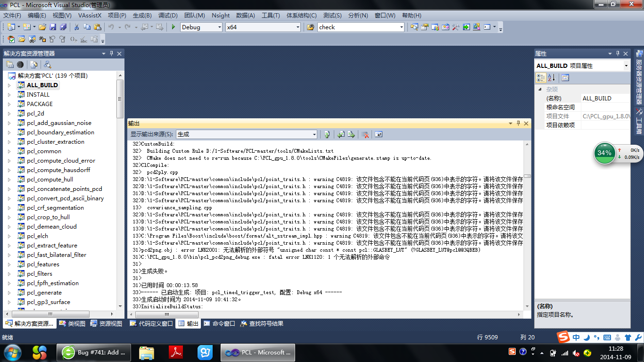Open the Nsight menu
644x362 pixels.
(x=221, y=15)
